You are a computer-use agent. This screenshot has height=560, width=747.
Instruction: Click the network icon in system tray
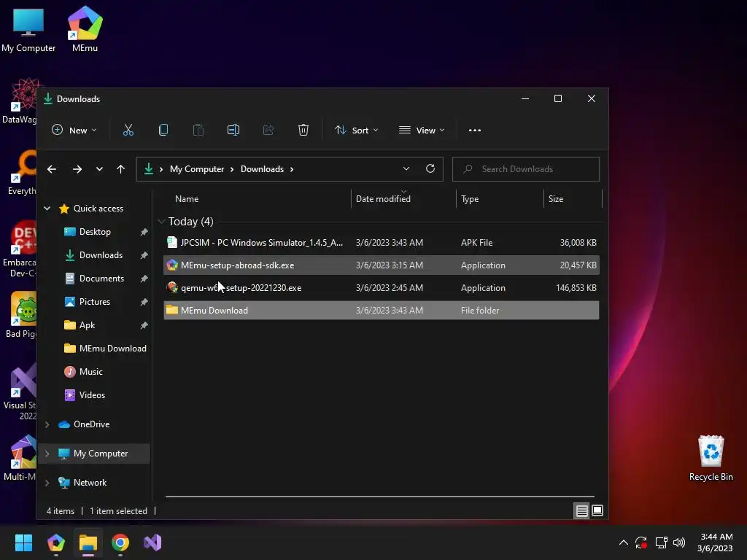pos(661,542)
